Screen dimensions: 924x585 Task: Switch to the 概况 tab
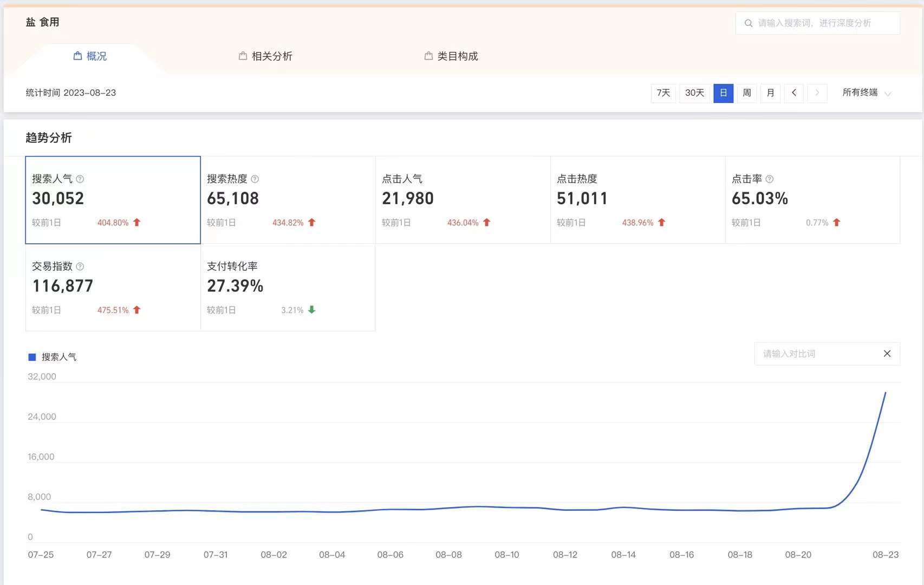[x=90, y=56]
